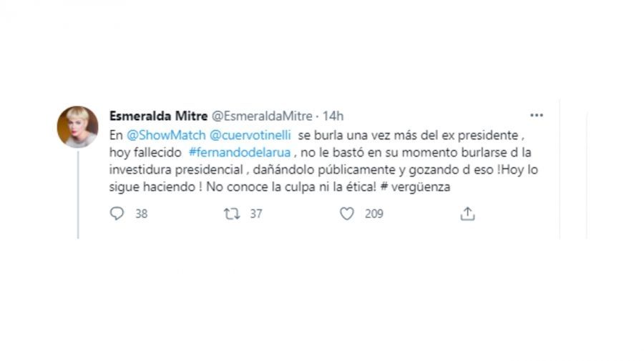Retweet the Esmeralda Mitre tweet

[x=233, y=213]
